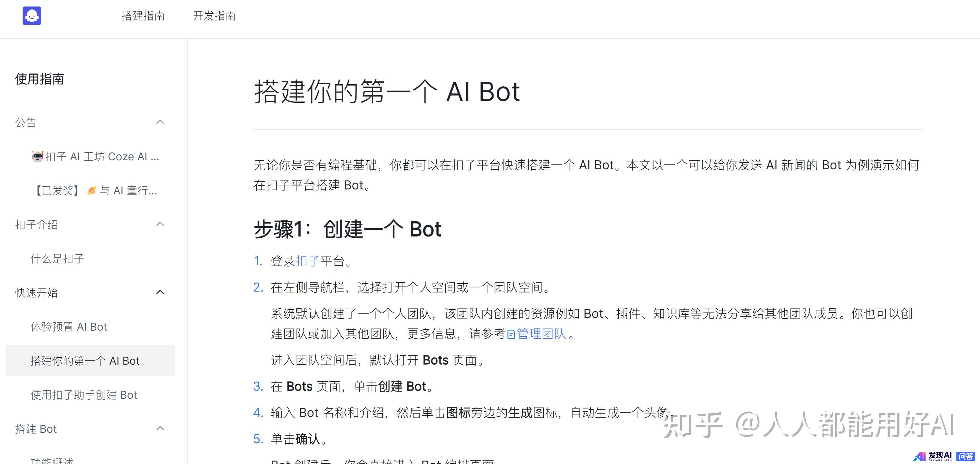The height and width of the screenshot is (464, 980).
Task: Collapse the 公告 section chevron
Action: (x=160, y=122)
